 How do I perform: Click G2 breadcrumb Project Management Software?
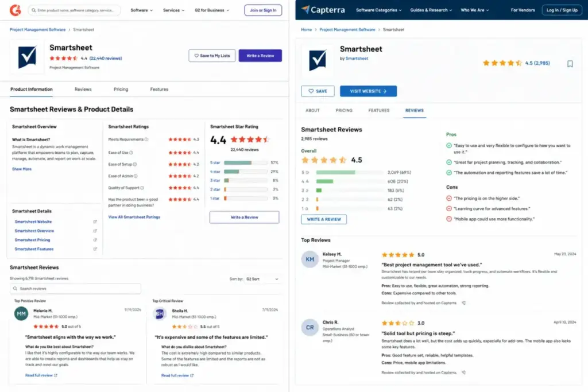pyautogui.click(x=37, y=30)
